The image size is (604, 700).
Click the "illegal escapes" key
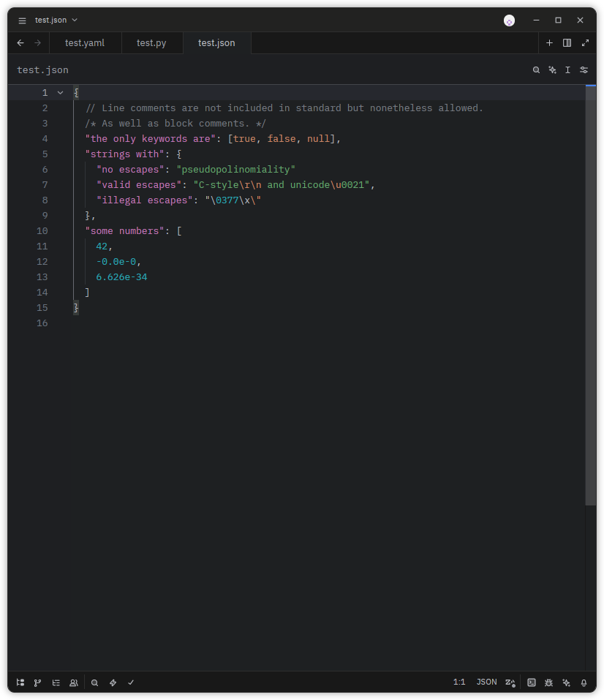145,200
